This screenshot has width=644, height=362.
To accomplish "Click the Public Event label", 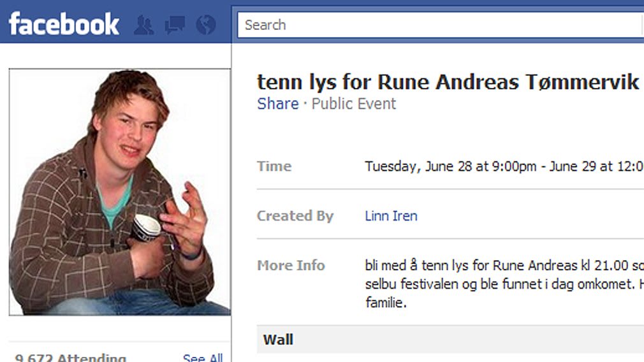I will click(354, 104).
